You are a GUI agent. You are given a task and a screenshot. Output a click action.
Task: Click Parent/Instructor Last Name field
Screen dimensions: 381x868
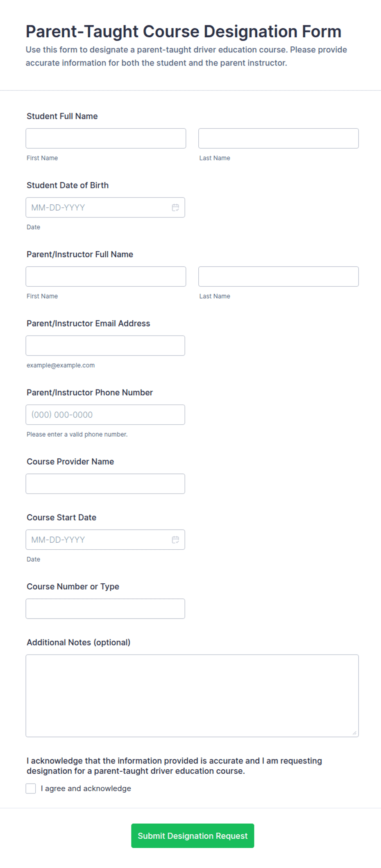279,276
